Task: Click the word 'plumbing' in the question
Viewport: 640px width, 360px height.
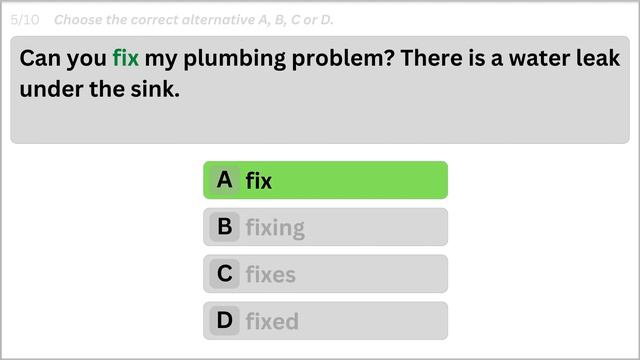Action: click(235, 59)
